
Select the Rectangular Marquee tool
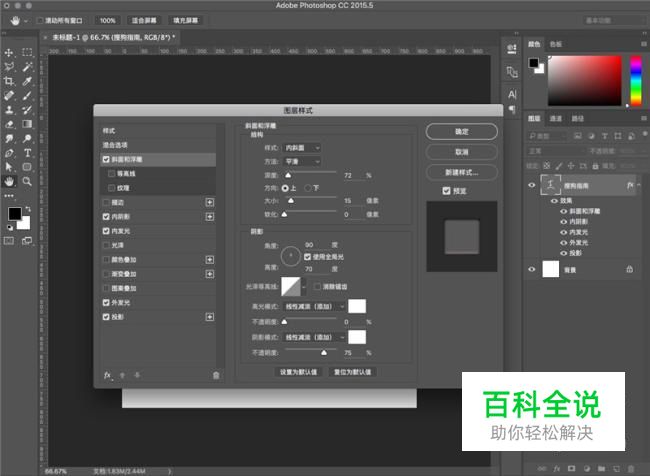27,53
